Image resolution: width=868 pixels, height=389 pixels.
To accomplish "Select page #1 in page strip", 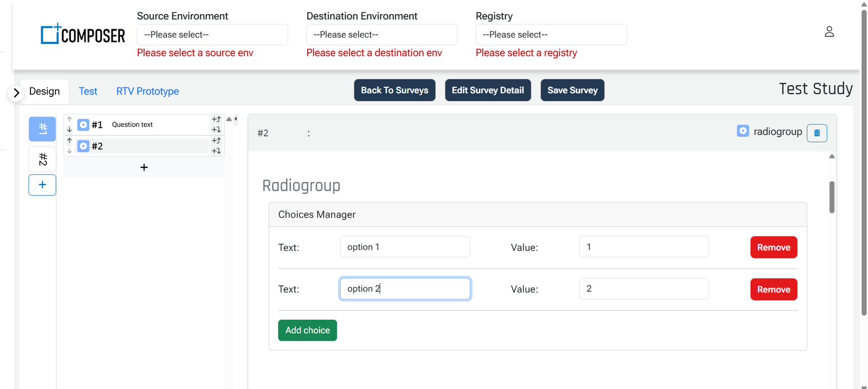I will click(42, 129).
